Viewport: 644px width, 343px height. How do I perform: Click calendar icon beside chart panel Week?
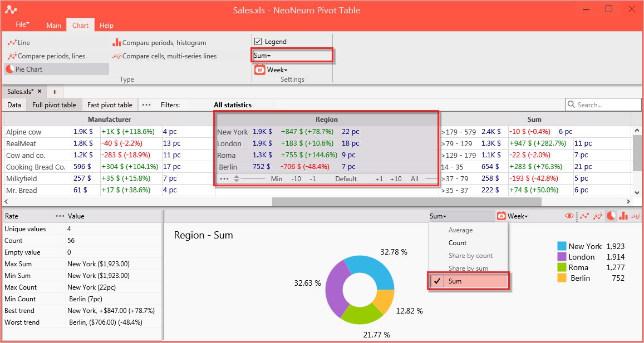coord(501,216)
